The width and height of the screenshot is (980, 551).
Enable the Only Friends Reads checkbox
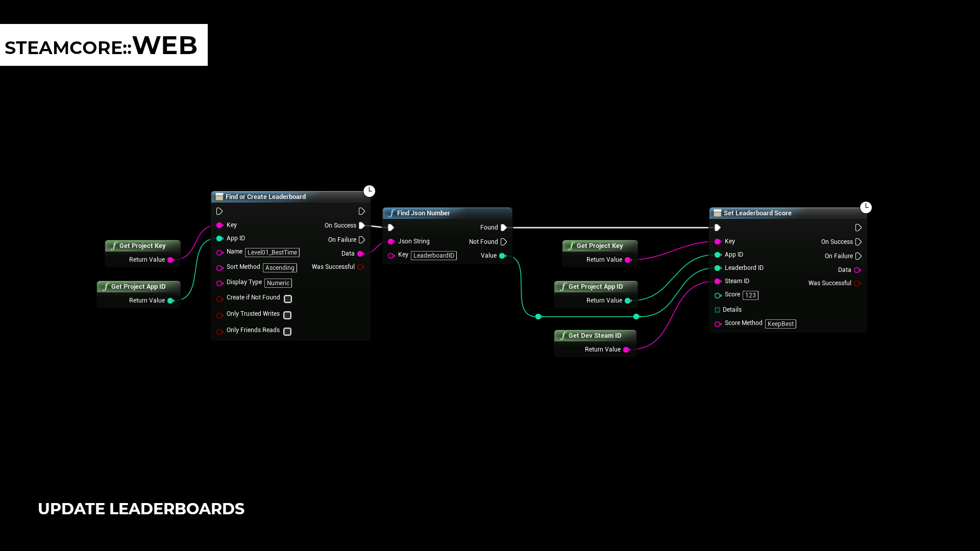[288, 332]
